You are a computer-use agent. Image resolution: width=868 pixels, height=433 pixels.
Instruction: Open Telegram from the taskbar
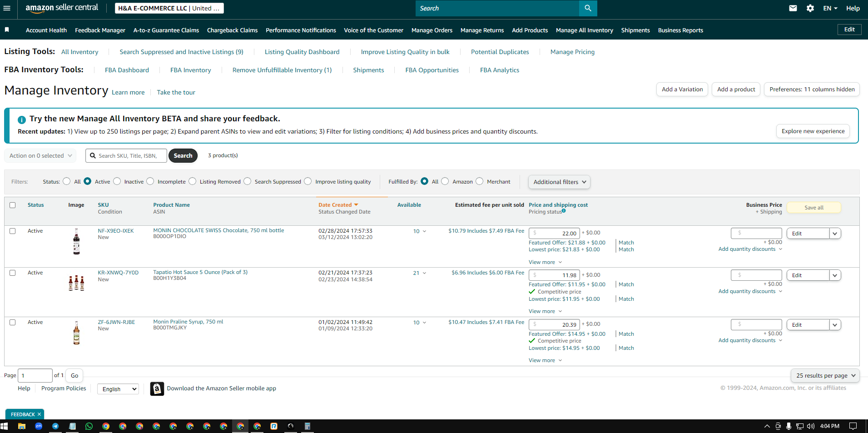[x=55, y=426]
